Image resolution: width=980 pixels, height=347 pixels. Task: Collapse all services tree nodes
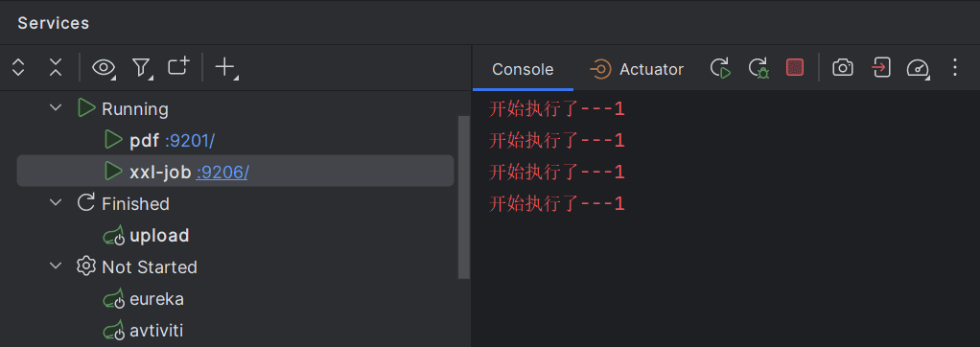pyautogui.click(x=56, y=67)
